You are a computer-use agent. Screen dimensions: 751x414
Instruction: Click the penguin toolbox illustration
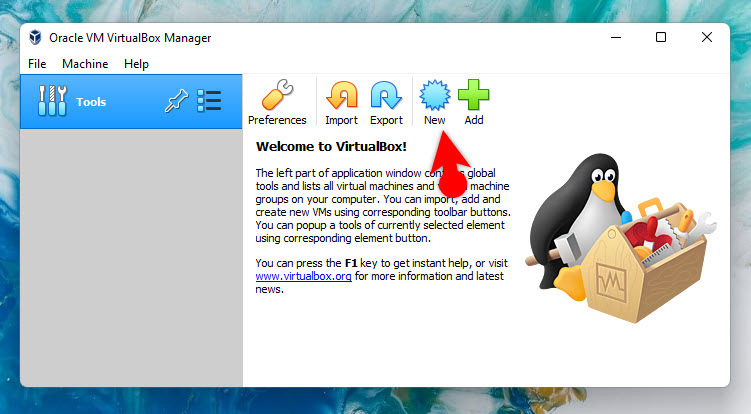tap(621, 238)
